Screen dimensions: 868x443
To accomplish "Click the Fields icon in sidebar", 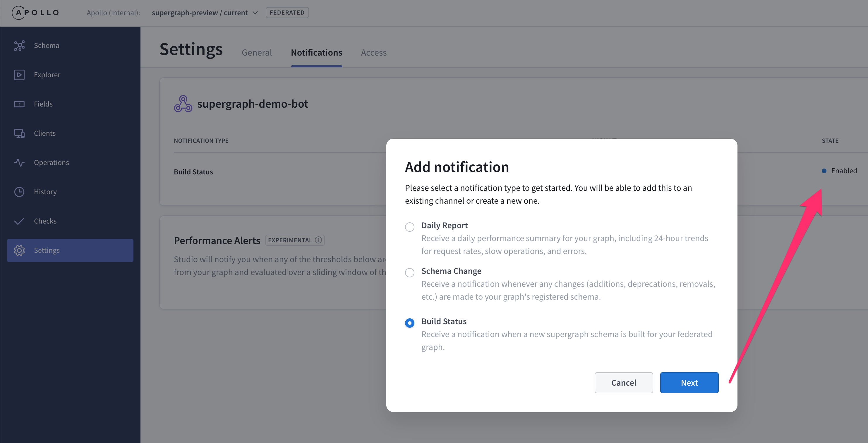I will [x=19, y=103].
